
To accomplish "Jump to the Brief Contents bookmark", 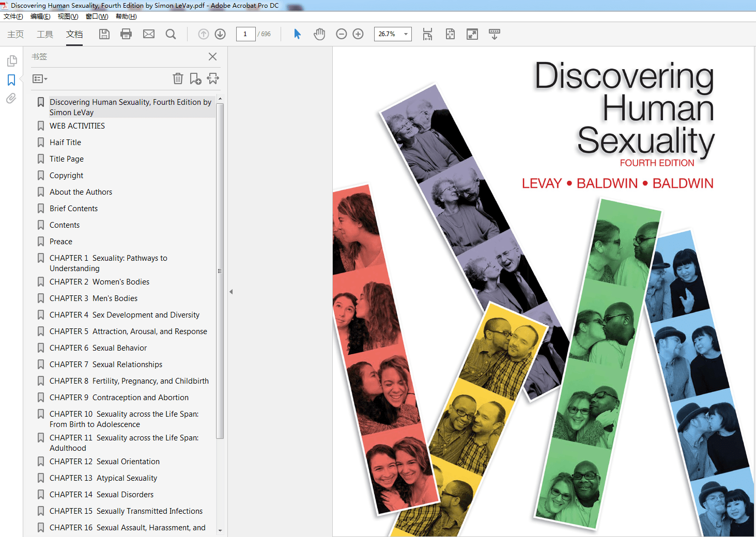I will 73,209.
